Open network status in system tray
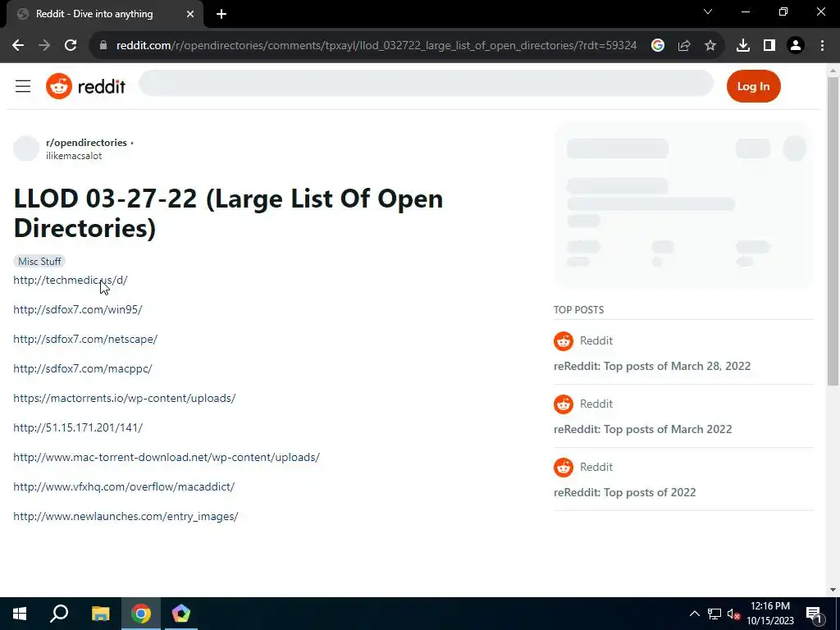The height and width of the screenshot is (630, 840). pyautogui.click(x=714, y=614)
